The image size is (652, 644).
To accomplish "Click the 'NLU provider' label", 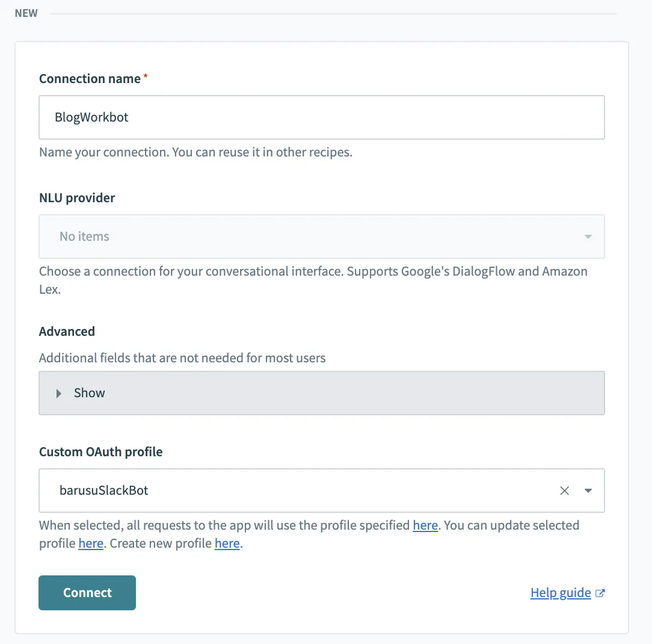I will click(77, 197).
